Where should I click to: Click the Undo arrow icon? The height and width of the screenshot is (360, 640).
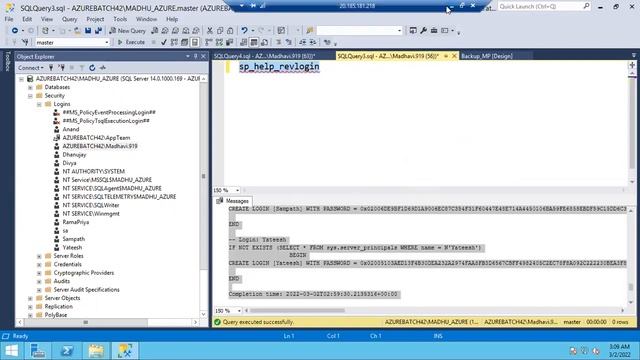244,31
